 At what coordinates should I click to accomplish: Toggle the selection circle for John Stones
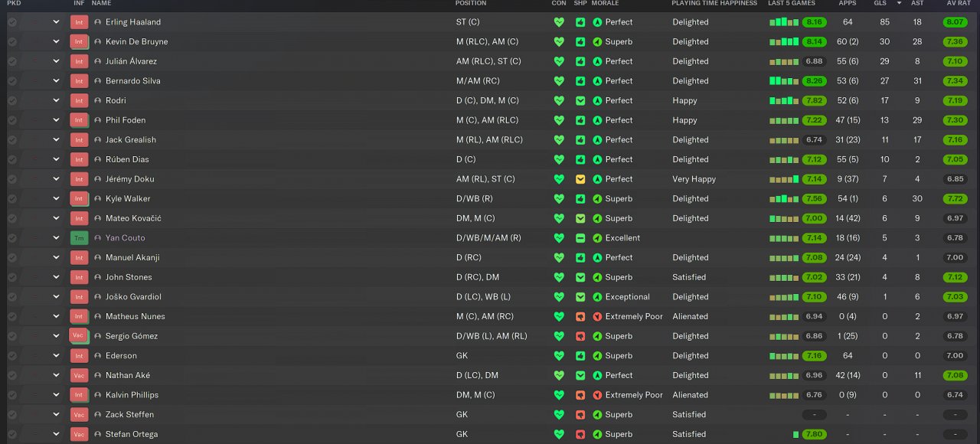click(x=12, y=277)
